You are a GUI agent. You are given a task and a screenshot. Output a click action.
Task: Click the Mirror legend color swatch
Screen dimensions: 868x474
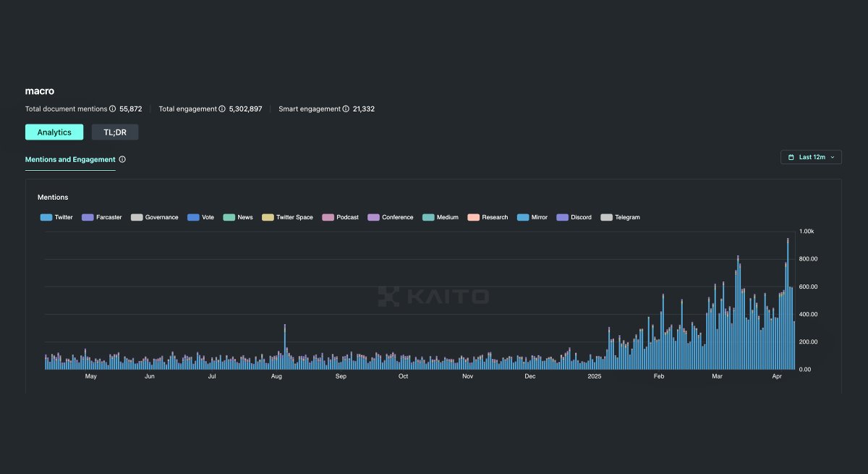523,217
